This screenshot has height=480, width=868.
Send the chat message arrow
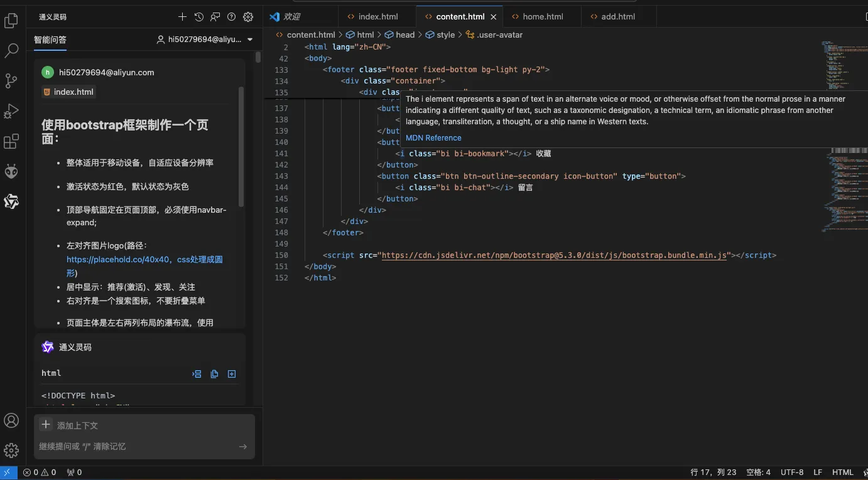(243, 447)
